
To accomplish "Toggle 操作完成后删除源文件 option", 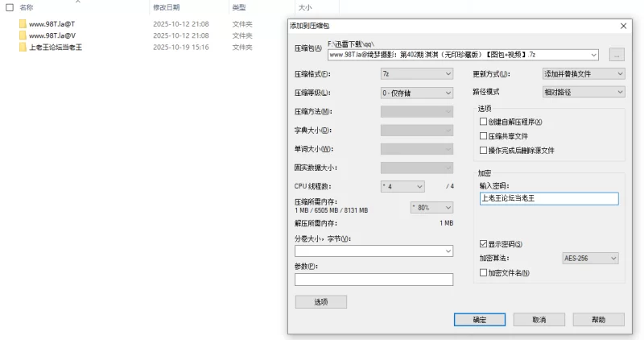I will [483, 150].
